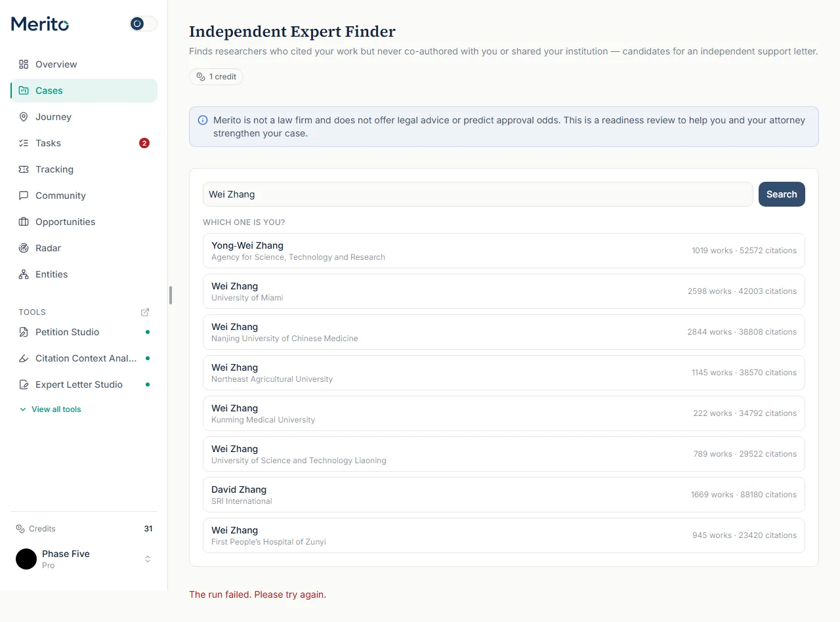Screen dimensions: 840x622
Task: Select Wei Zhang, University of Science and Technology Liaoning
Action: 504,454
